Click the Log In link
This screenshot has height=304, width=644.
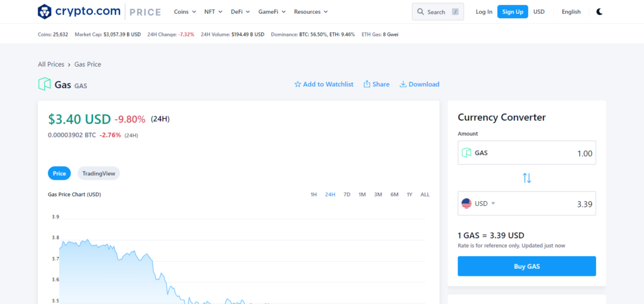[x=484, y=12]
